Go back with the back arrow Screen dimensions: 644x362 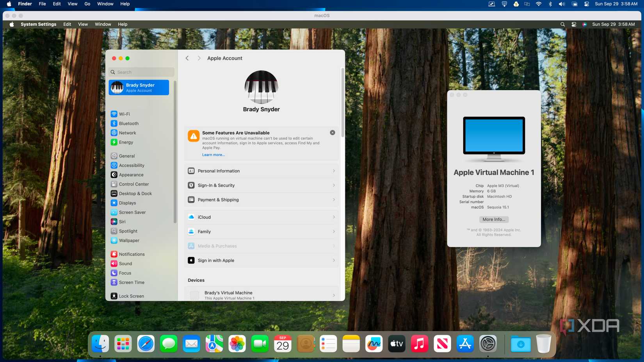tap(187, 58)
